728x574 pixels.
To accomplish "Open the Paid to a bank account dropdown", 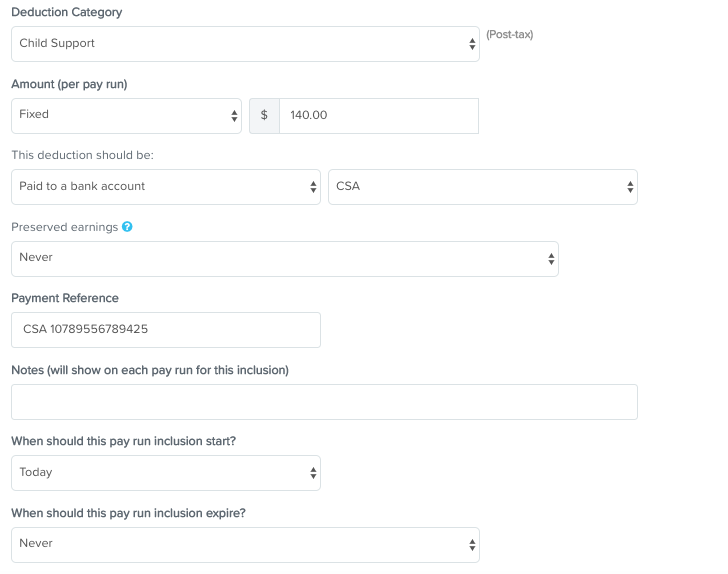I will 166,187.
